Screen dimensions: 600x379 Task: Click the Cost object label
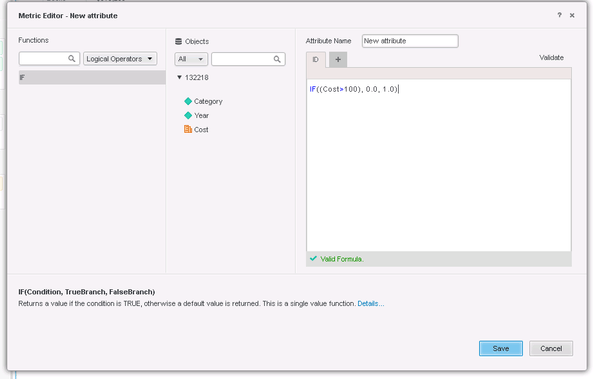201,130
